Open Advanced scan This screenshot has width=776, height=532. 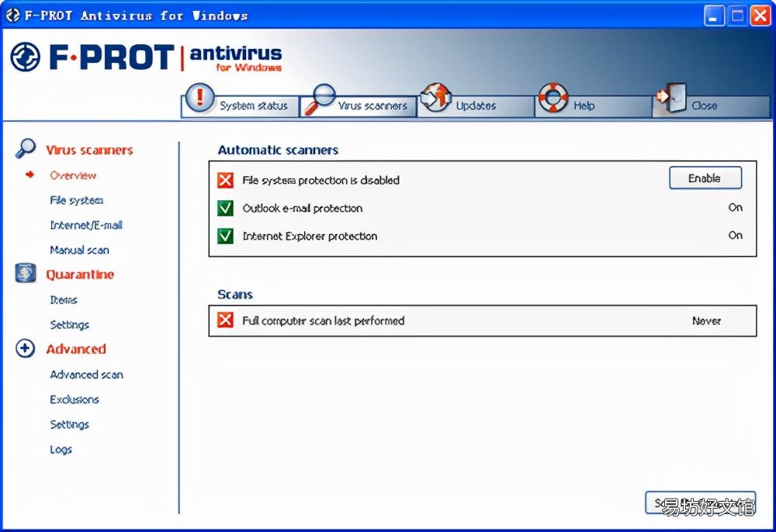tap(86, 375)
